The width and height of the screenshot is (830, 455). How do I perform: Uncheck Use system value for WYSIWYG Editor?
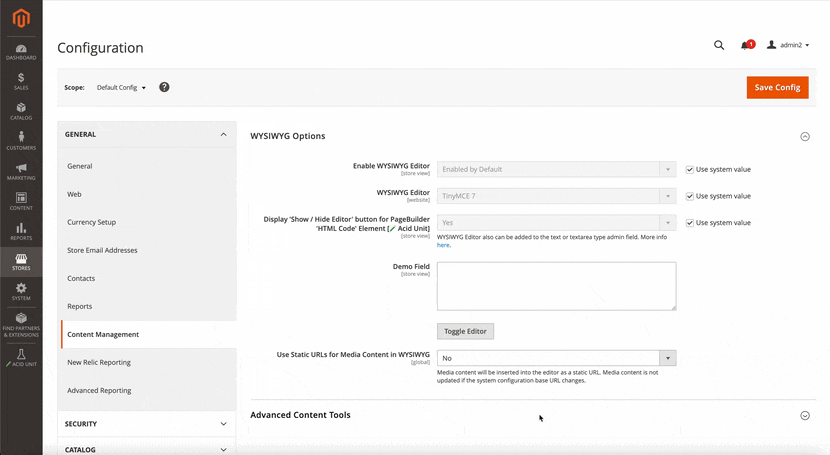point(690,196)
